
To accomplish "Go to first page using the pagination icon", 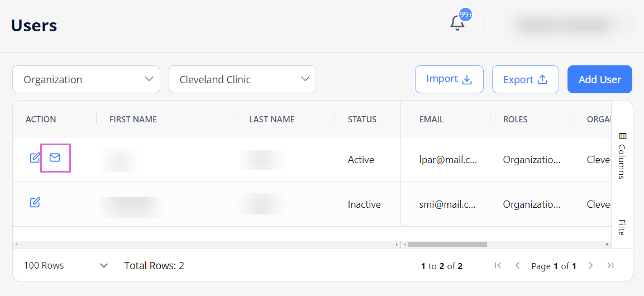I will point(498,266).
